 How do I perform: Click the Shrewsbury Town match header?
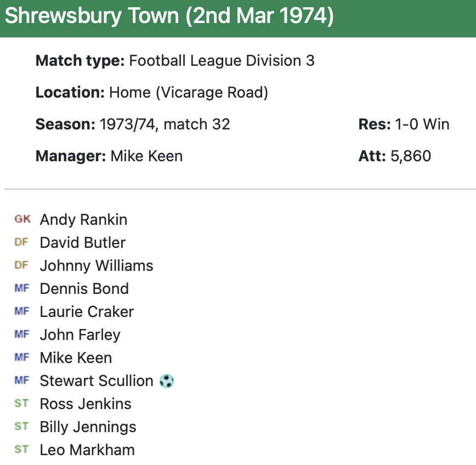(169, 16)
